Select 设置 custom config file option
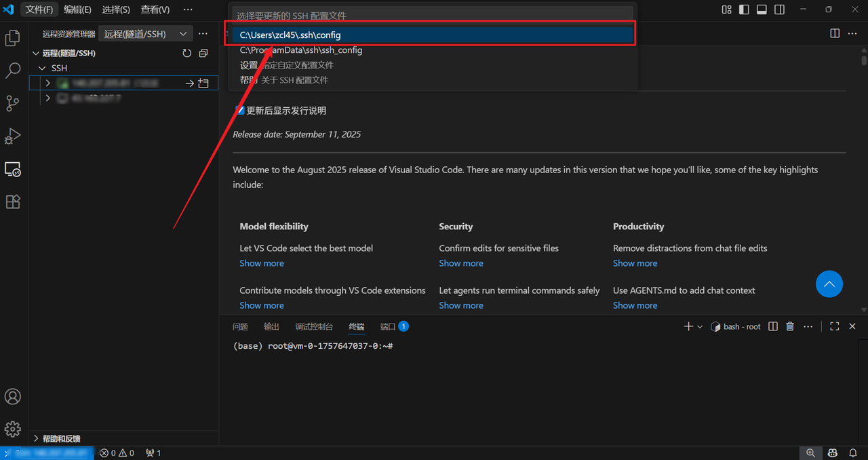This screenshot has width=868, height=460. 432,65
